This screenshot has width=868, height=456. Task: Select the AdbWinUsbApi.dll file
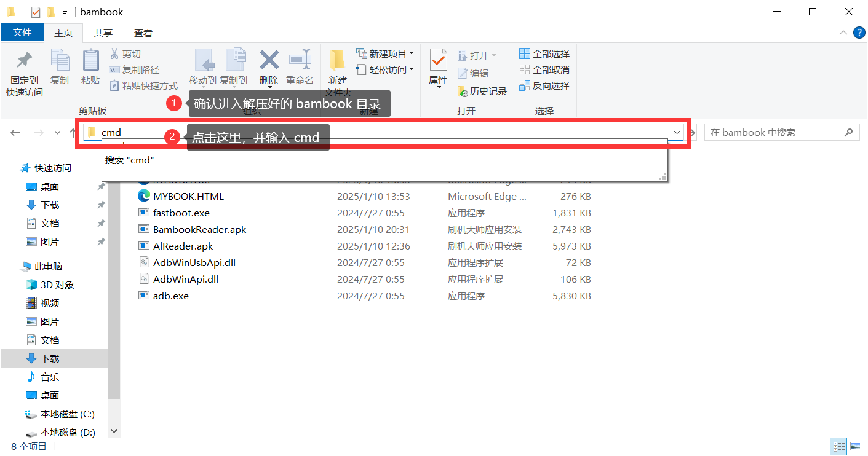[x=194, y=262]
